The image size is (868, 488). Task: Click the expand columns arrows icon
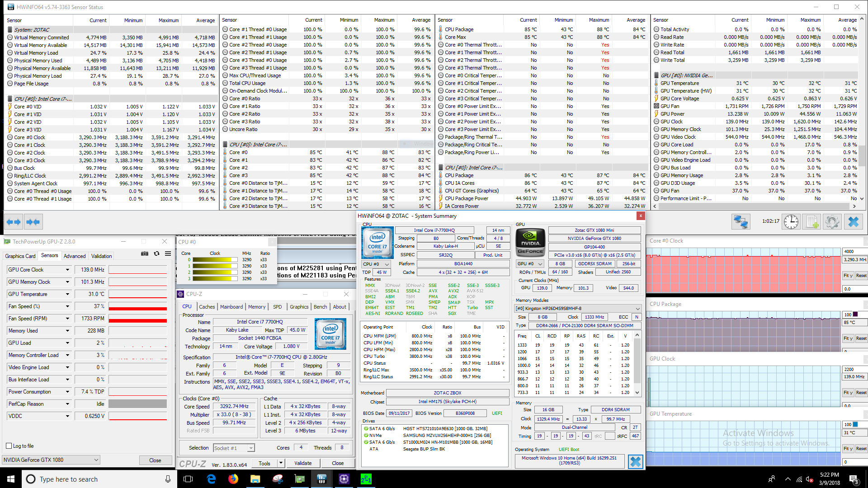click(x=14, y=222)
